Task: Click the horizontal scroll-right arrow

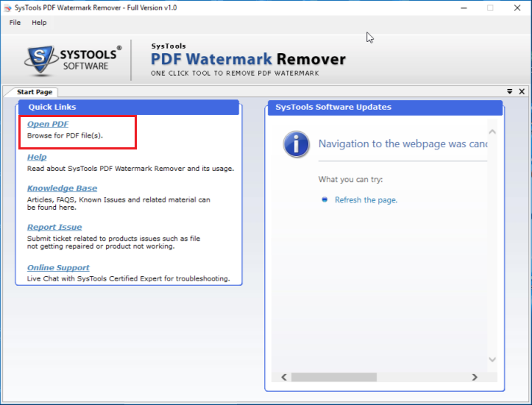Action: pos(475,377)
